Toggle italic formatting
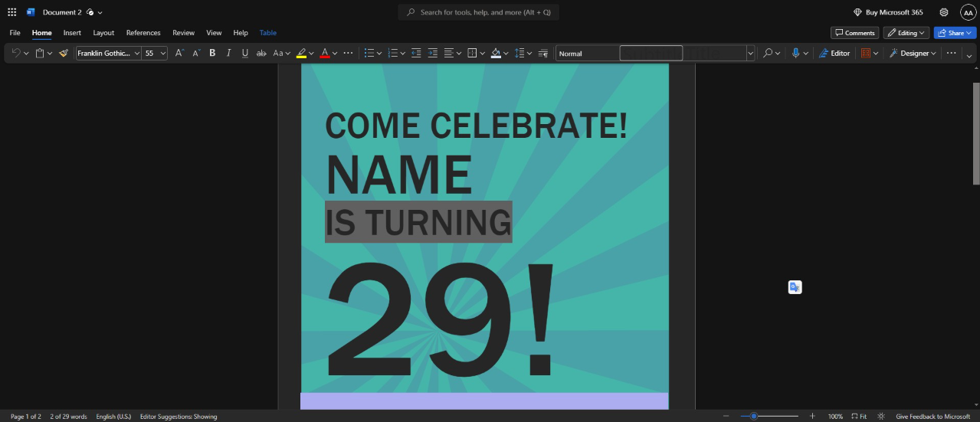This screenshot has height=422, width=980. pos(228,54)
